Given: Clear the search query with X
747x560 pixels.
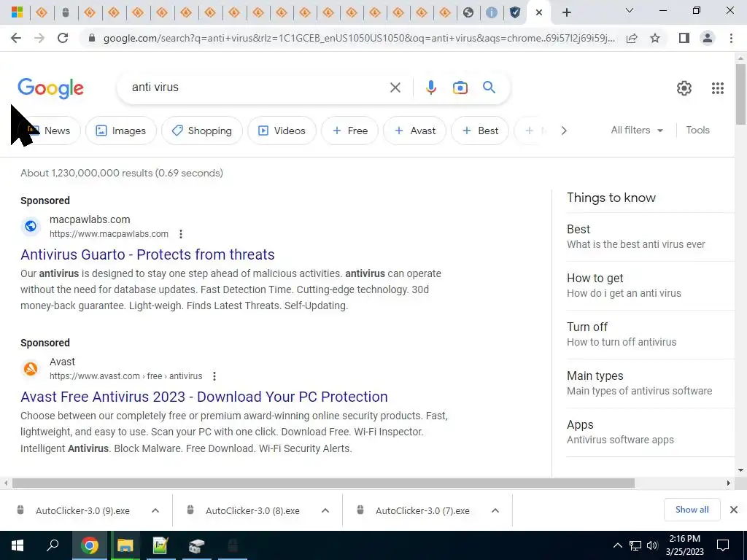Looking at the screenshot, I should pyautogui.click(x=395, y=87).
